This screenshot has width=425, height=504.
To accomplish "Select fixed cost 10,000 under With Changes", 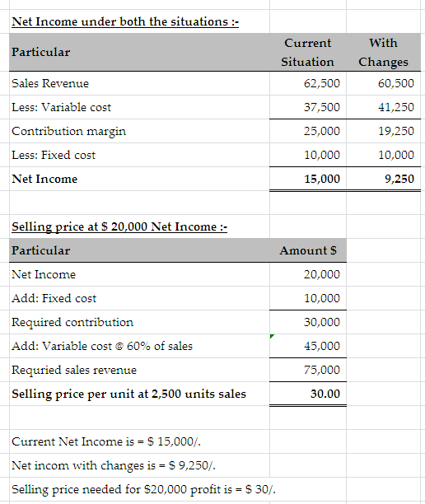I will pos(395,155).
